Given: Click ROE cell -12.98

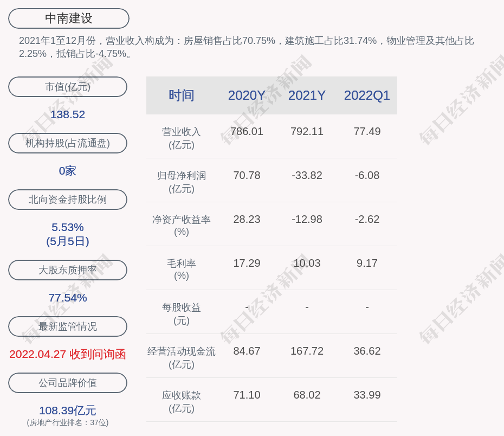Looking at the screenshot, I should tap(307, 219).
